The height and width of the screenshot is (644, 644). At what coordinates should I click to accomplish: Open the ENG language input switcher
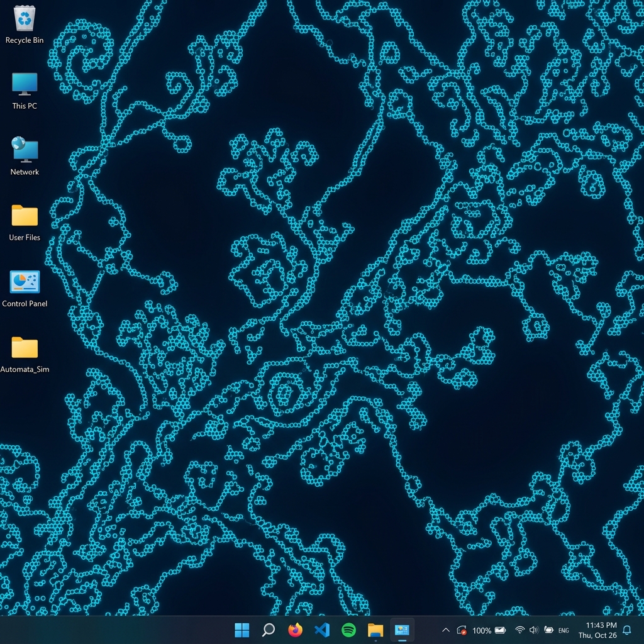pyautogui.click(x=563, y=630)
